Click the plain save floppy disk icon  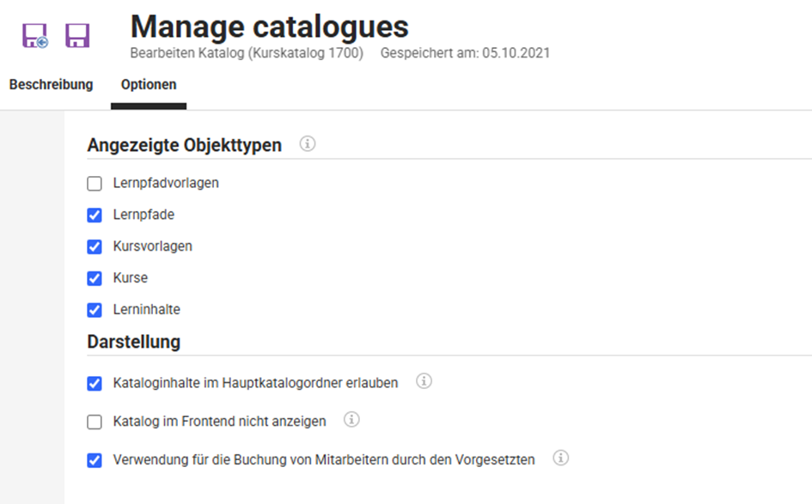pos(78,34)
